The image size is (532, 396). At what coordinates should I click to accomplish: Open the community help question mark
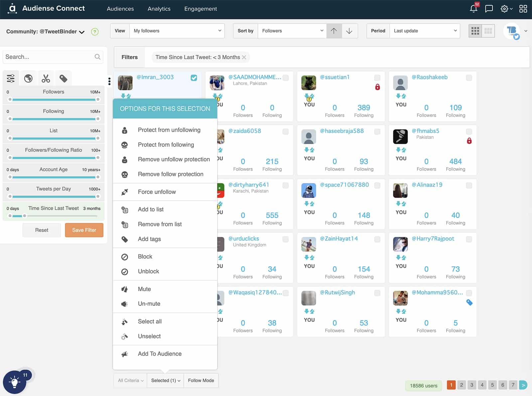coord(95,32)
